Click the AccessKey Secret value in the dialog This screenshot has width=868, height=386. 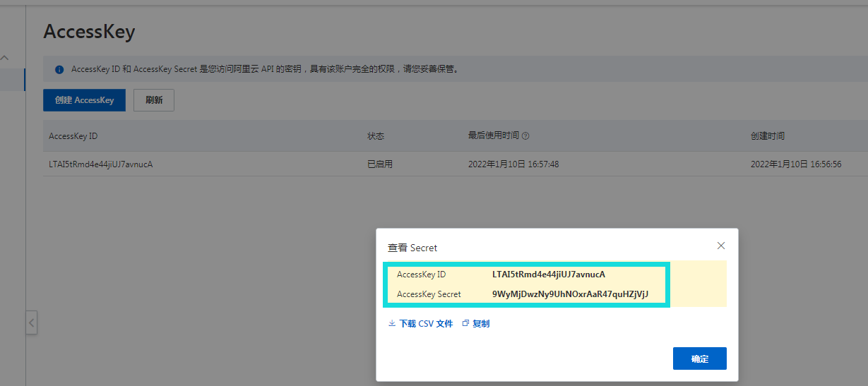tap(570, 294)
